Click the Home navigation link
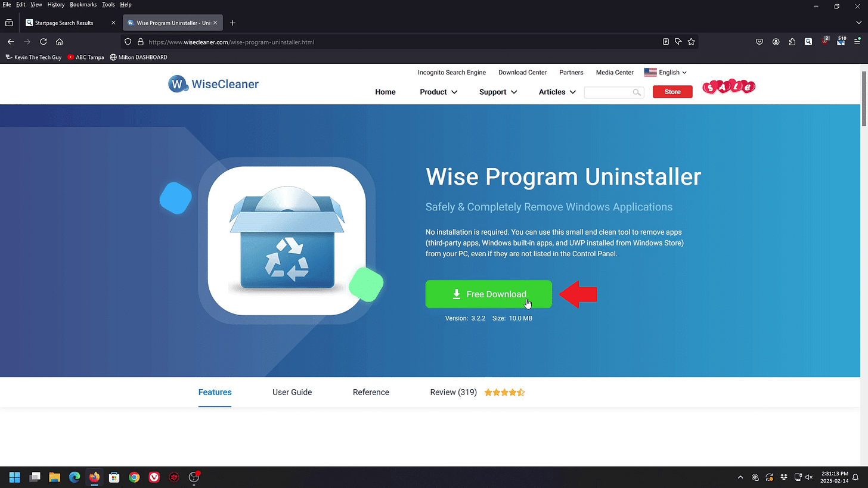This screenshot has height=488, width=868. (385, 92)
